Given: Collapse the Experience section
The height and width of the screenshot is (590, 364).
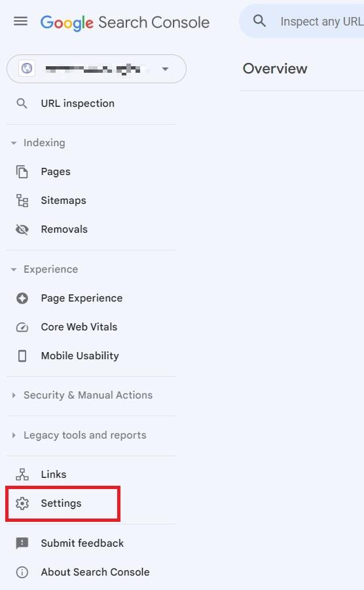Looking at the screenshot, I should [45, 269].
